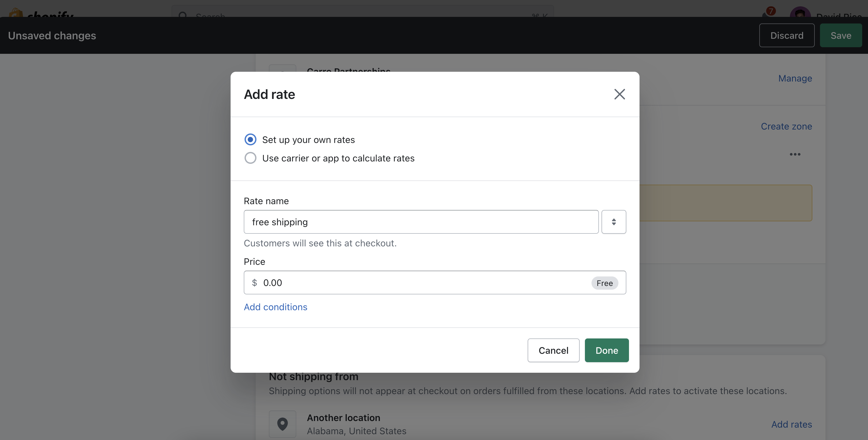Save unsaved changes with Save button

(840, 35)
